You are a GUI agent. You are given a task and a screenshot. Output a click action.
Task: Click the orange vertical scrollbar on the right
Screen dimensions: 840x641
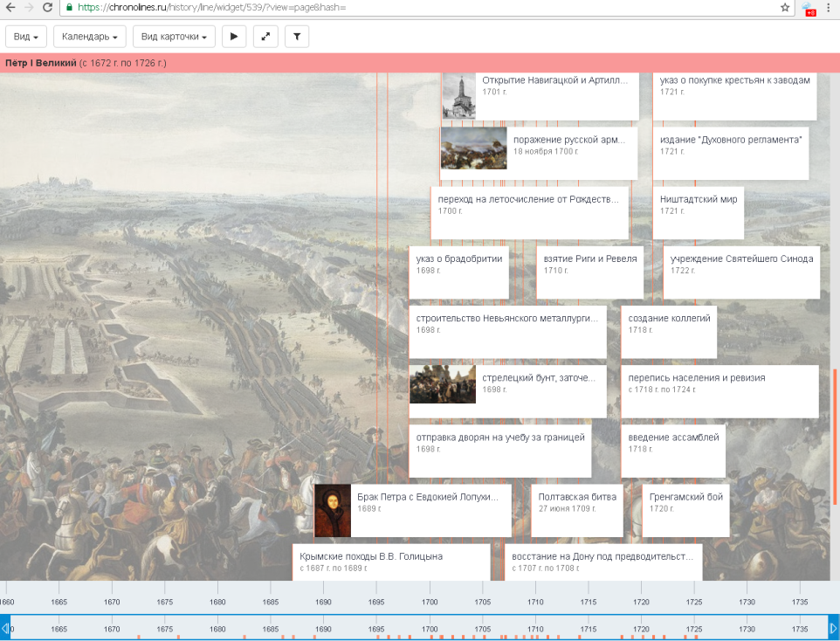pos(835,437)
